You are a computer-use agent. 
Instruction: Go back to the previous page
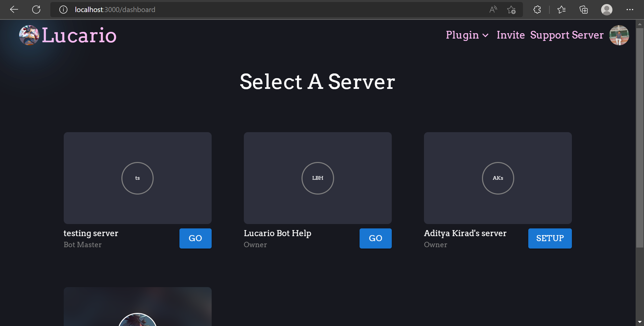(14, 10)
